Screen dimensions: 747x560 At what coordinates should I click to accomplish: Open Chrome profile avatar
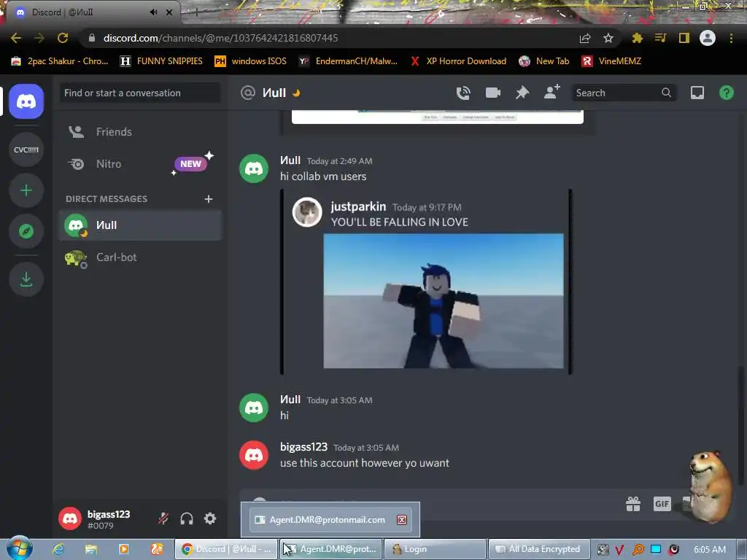pyautogui.click(x=707, y=38)
